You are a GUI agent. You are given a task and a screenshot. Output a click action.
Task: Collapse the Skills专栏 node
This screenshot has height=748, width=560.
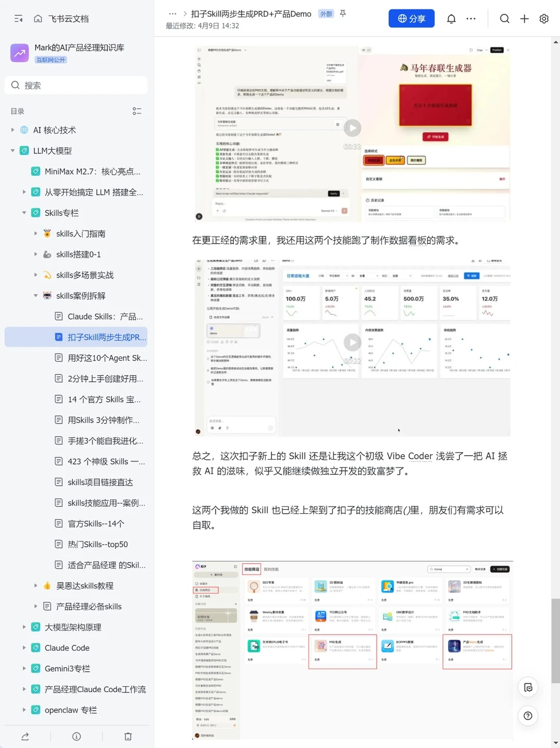[x=24, y=213]
